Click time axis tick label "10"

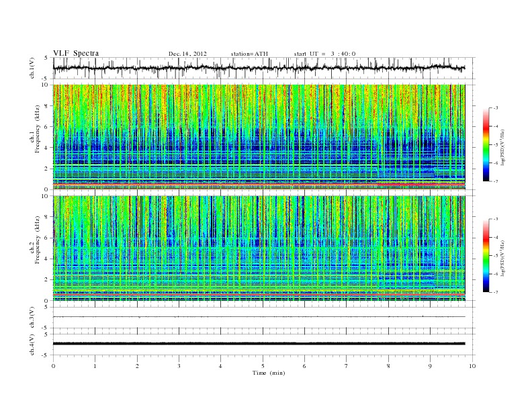(x=472, y=366)
